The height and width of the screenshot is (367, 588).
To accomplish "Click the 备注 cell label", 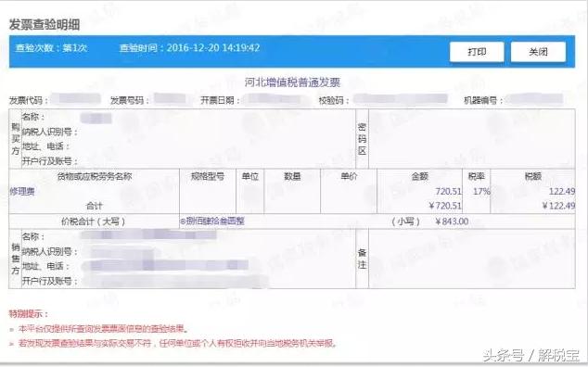I will coord(362,259).
